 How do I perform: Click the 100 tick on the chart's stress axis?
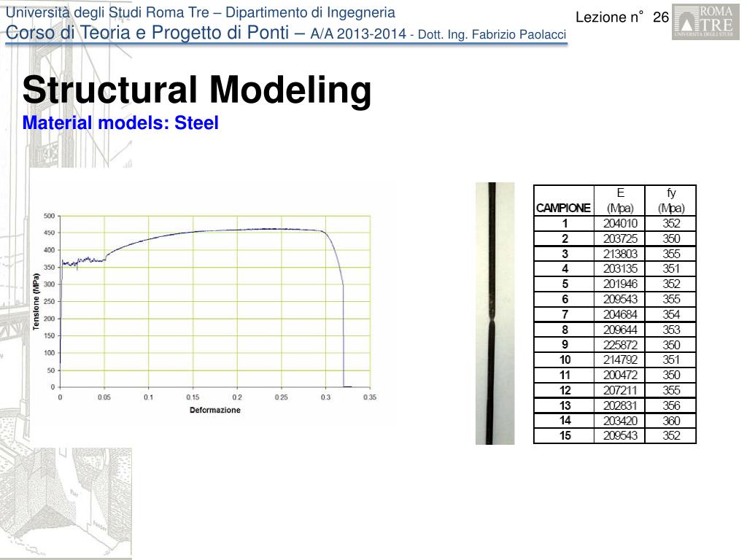pos(50,353)
